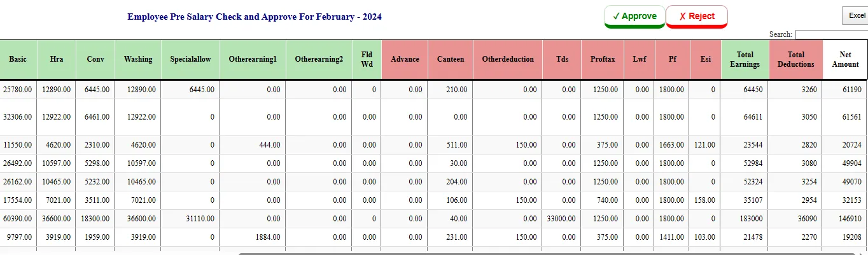Viewport: 868px width, 255px height.
Task: Select Washing value 12922.00
Action: pyautogui.click(x=141, y=117)
